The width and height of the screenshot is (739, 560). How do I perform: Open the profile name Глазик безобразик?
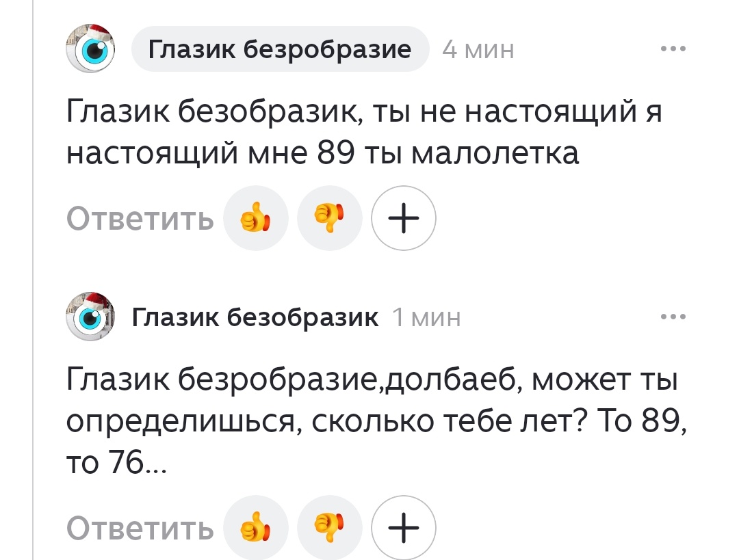pyautogui.click(x=257, y=317)
